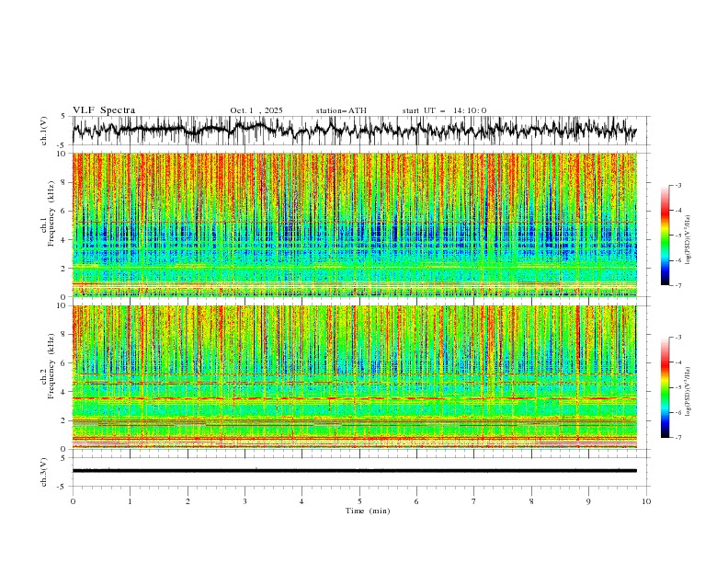
Task: Click the 'start UT = 14:10:0' text
Action: pyautogui.click(x=444, y=110)
